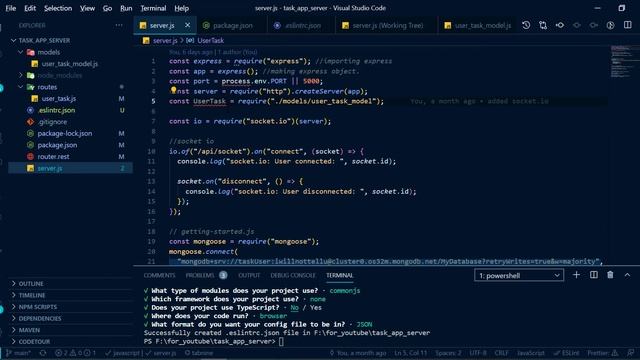Image resolution: width=640 pixels, height=360 pixels.
Task: Open the Edit menu
Action: click(30, 8)
